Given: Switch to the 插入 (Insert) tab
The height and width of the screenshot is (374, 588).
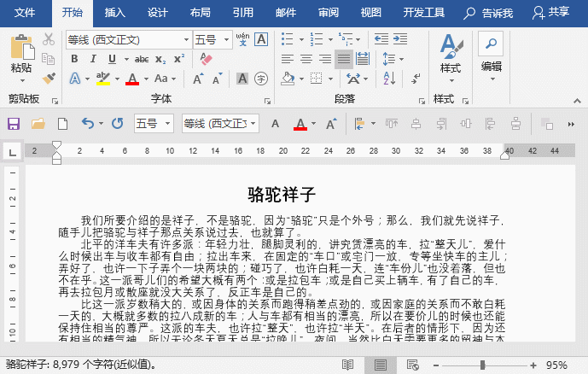Looking at the screenshot, I should click(114, 13).
